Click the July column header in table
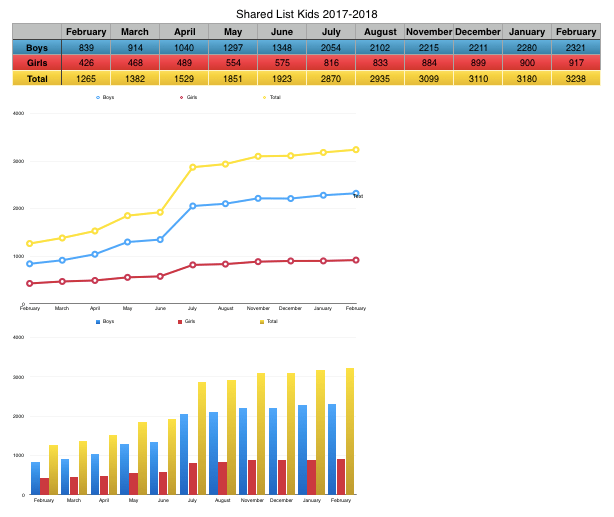The height and width of the screenshot is (517, 614). tap(330, 32)
